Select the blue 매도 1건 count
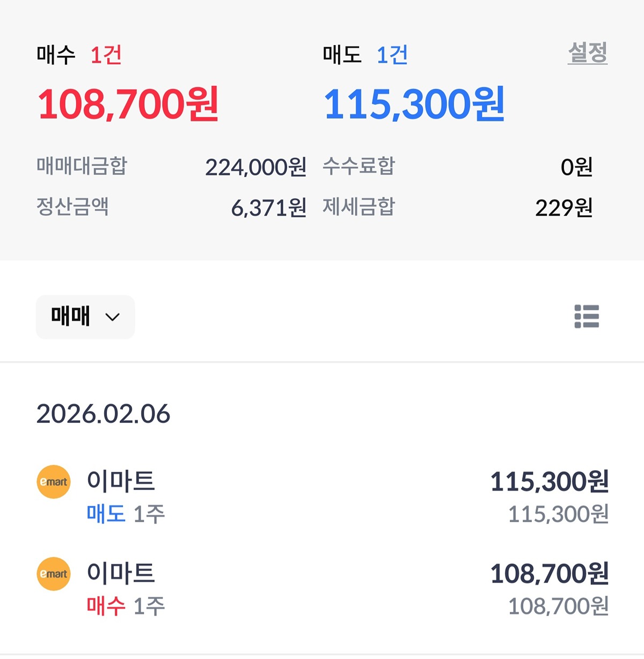The width and height of the screenshot is (644, 659). 392,55
